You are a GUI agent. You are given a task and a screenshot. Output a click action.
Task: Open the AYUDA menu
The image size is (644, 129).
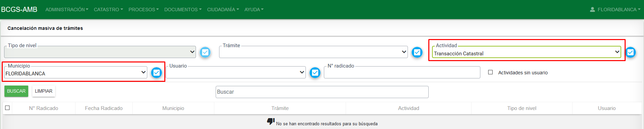point(254,10)
